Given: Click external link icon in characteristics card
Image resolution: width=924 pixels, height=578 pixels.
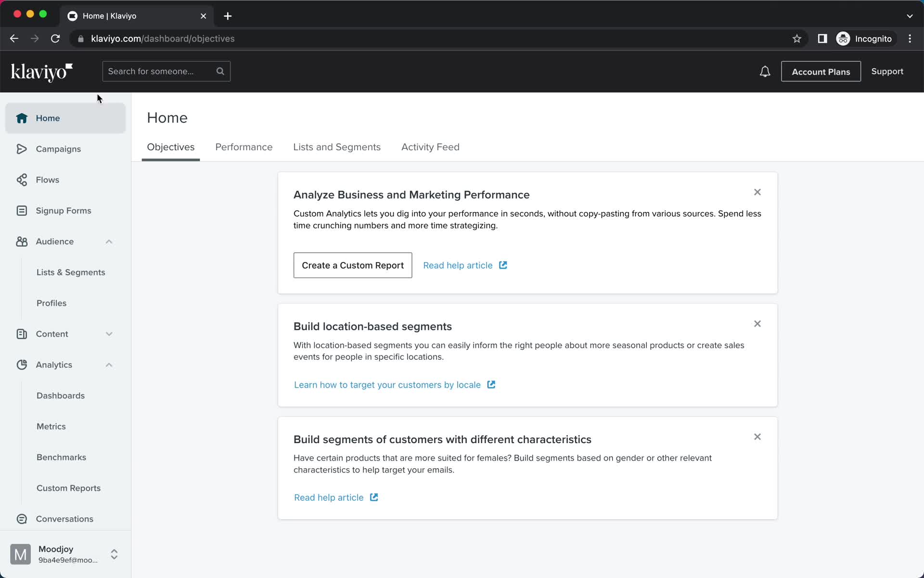Looking at the screenshot, I should [374, 497].
